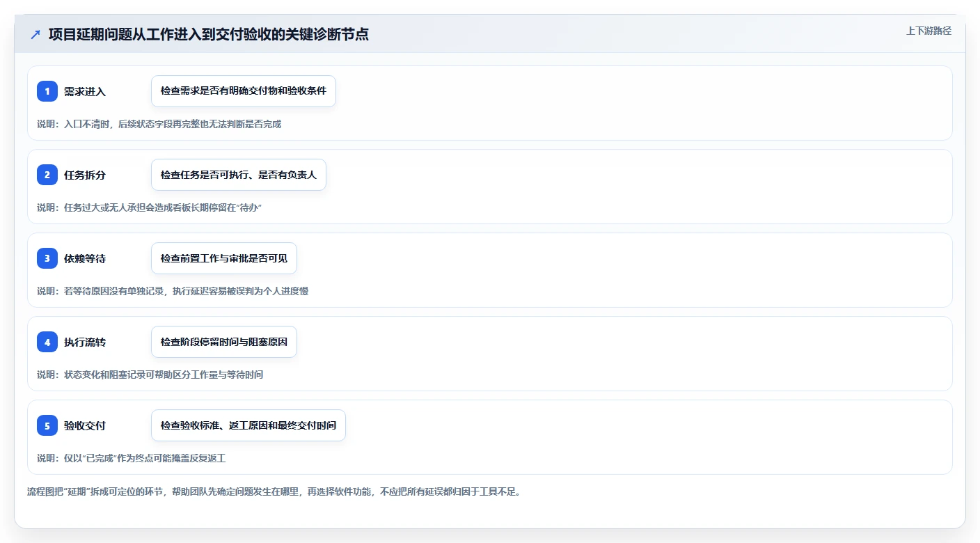Click 检查任务是否可执行、是否有负责人 box

pyautogui.click(x=239, y=175)
